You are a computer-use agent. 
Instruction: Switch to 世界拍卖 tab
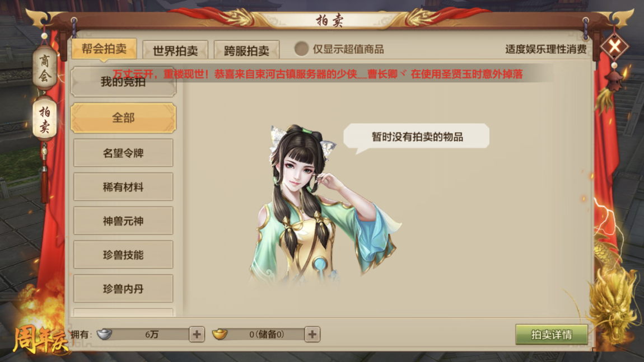click(175, 50)
